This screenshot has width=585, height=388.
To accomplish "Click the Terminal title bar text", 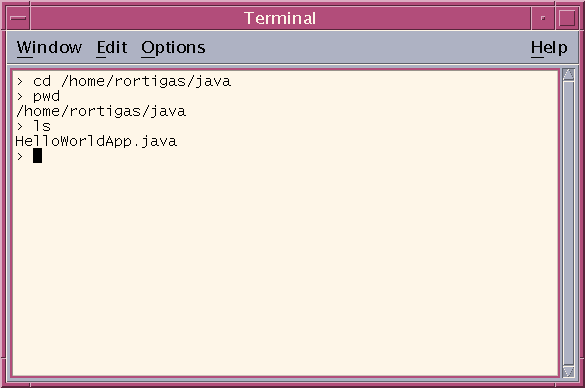I will click(280, 18).
